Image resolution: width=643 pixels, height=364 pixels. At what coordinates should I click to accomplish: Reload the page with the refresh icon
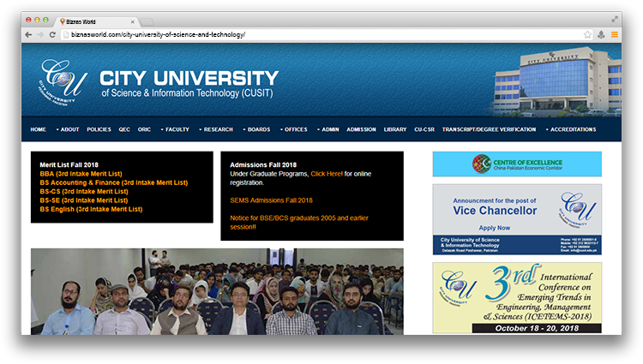[x=52, y=34]
